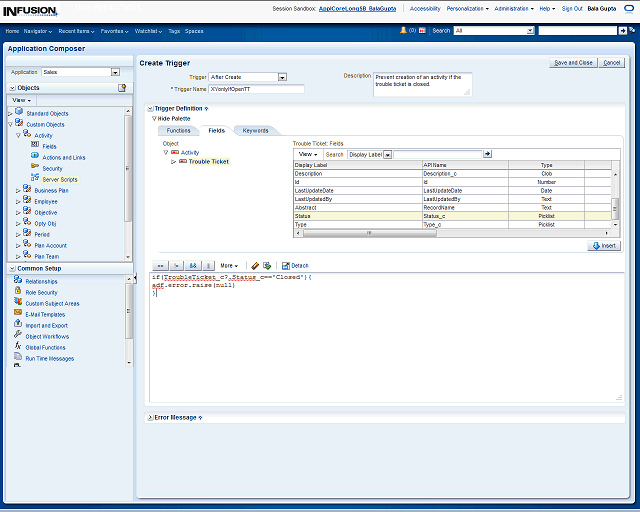Collapse the Trigger Definition section

pyautogui.click(x=150, y=108)
